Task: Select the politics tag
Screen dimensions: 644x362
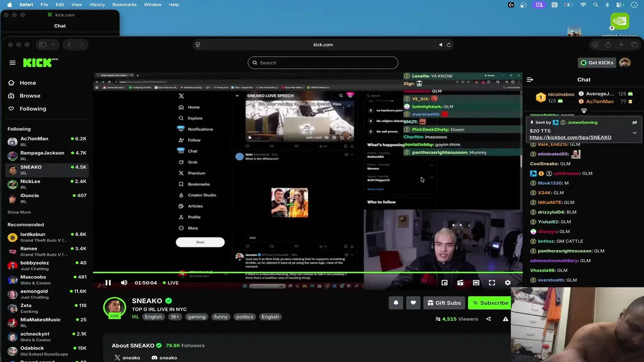Action: coord(245,317)
